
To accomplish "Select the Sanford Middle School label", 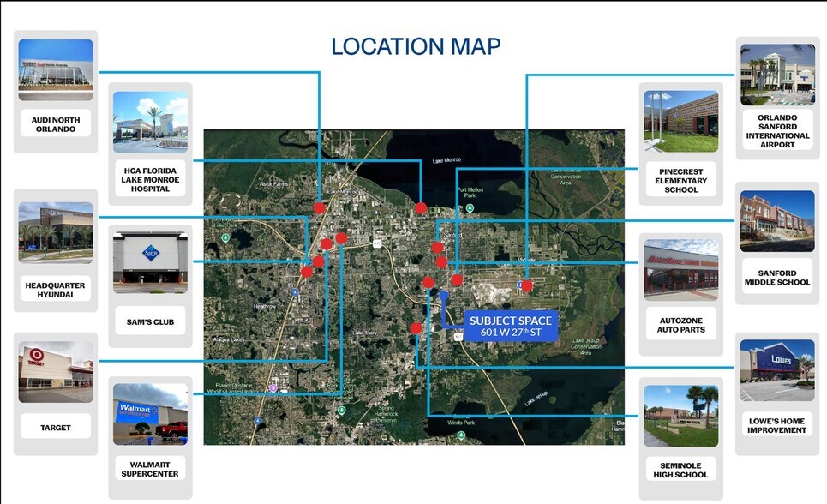I will coord(777,278).
